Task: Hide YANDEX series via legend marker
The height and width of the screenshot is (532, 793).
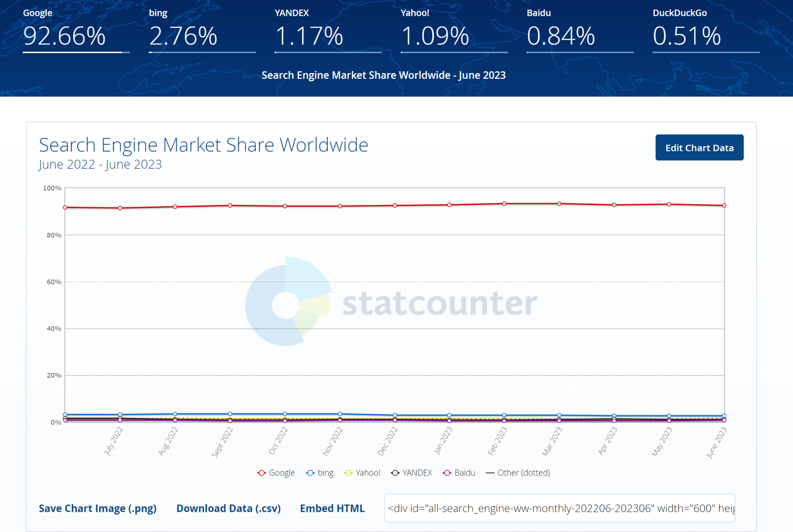Action: [x=395, y=473]
